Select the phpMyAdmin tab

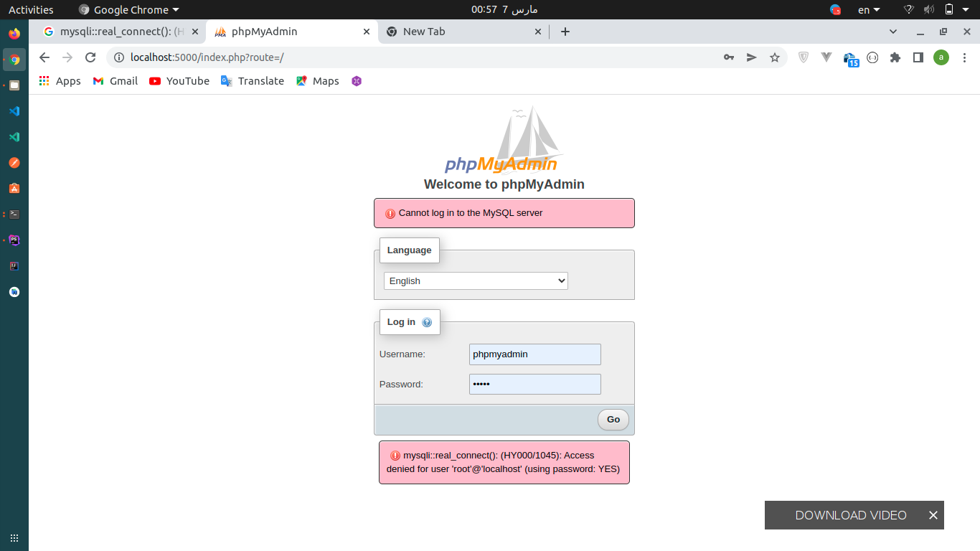293,32
